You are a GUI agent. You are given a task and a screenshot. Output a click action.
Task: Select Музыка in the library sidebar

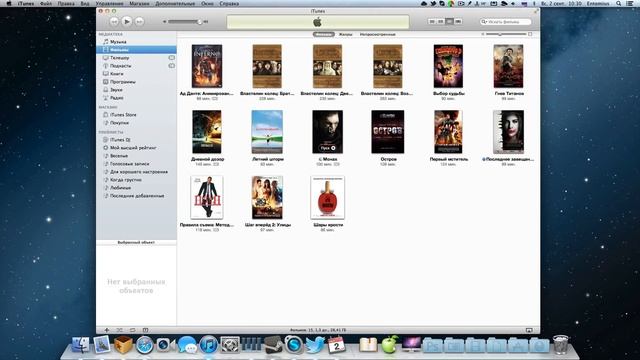pos(118,42)
